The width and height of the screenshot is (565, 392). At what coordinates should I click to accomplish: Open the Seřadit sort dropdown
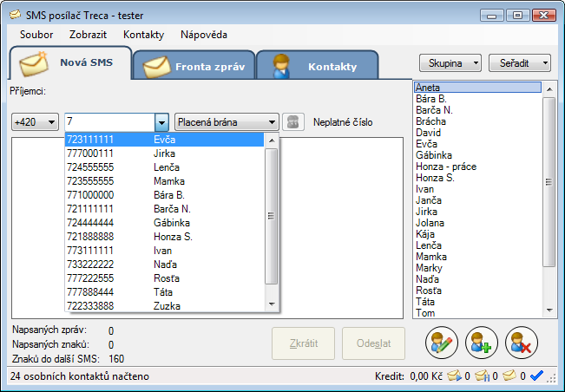pyautogui.click(x=520, y=63)
